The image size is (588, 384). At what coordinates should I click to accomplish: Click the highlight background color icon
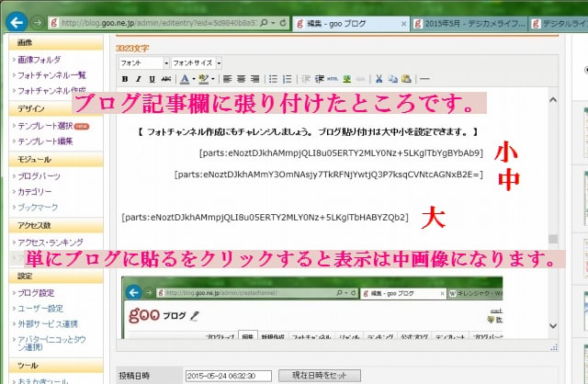click(x=204, y=79)
